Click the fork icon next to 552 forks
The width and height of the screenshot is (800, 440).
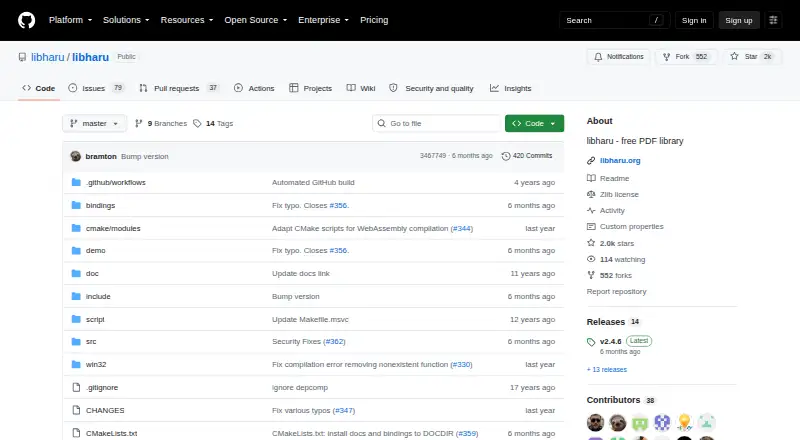point(591,275)
